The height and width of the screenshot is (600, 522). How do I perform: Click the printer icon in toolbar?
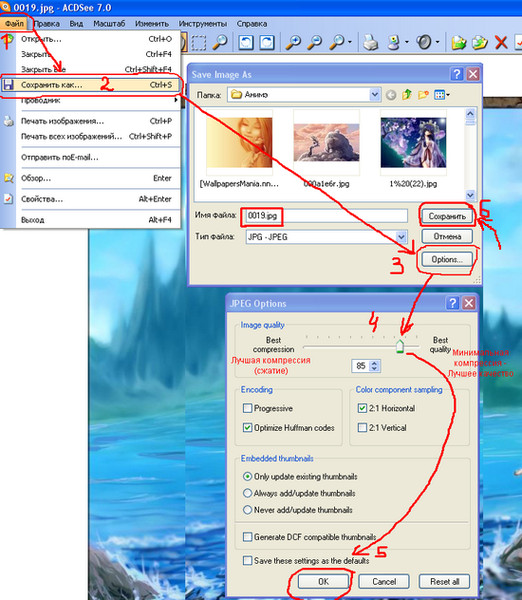point(370,42)
